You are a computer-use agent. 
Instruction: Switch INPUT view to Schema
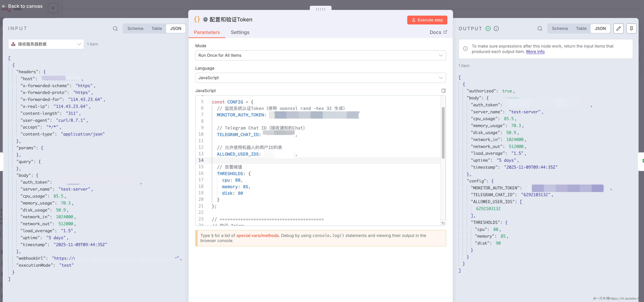click(135, 29)
